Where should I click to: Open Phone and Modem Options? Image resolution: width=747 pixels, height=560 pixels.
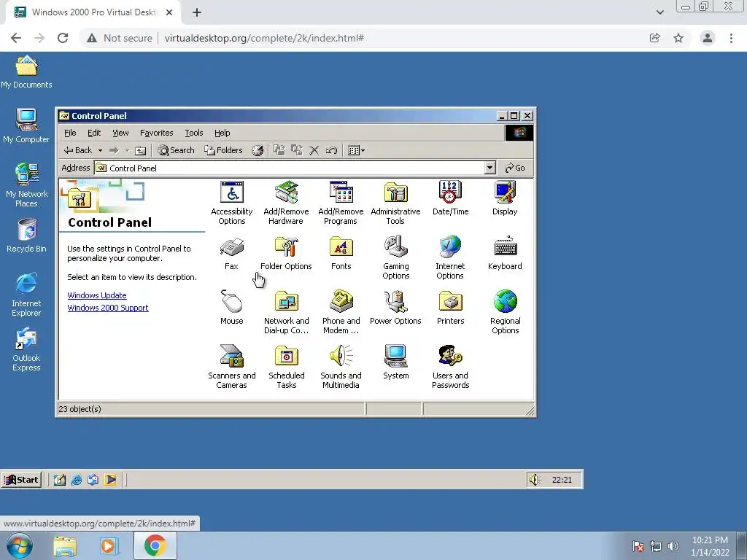pyautogui.click(x=341, y=312)
